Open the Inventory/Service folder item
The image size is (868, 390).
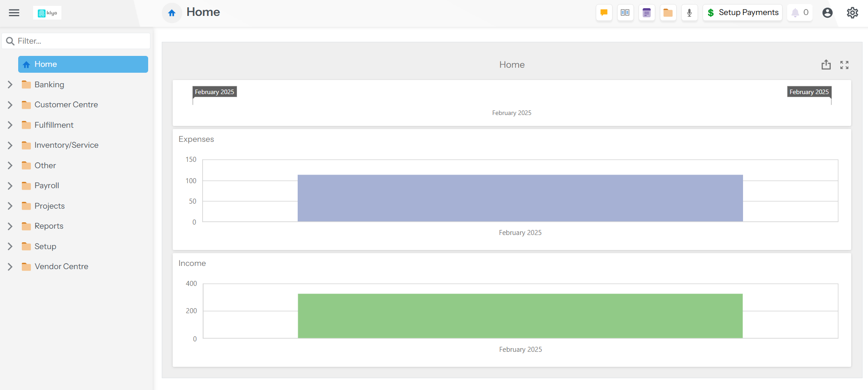tap(83, 145)
